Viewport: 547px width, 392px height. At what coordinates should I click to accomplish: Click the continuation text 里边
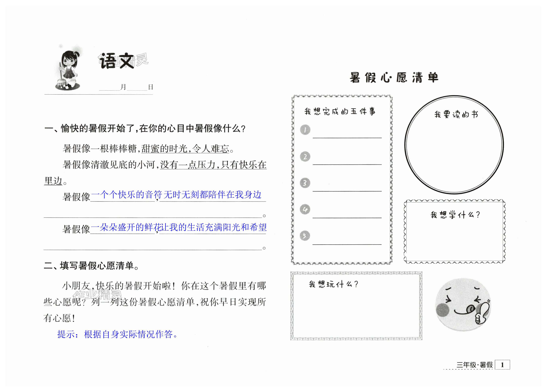tap(53, 181)
